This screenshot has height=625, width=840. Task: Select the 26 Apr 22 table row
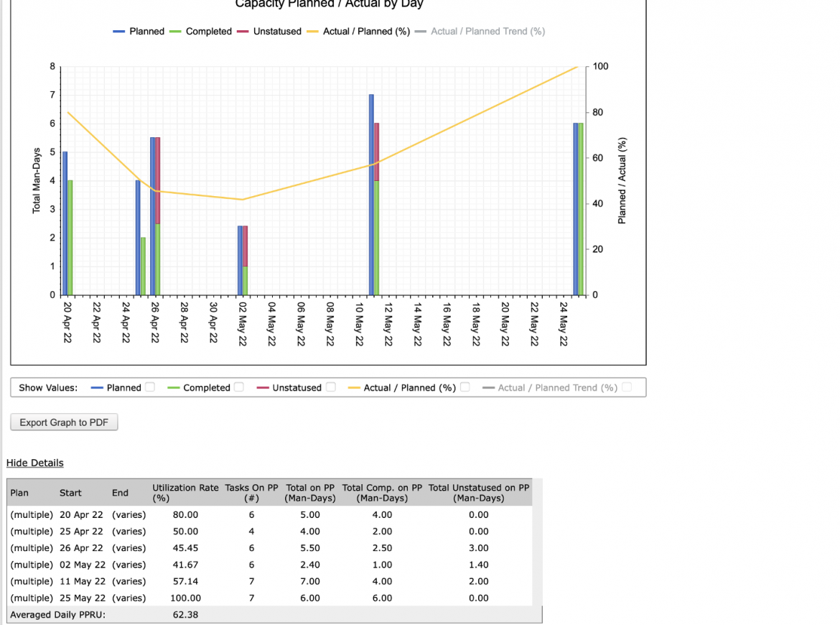[271, 548]
